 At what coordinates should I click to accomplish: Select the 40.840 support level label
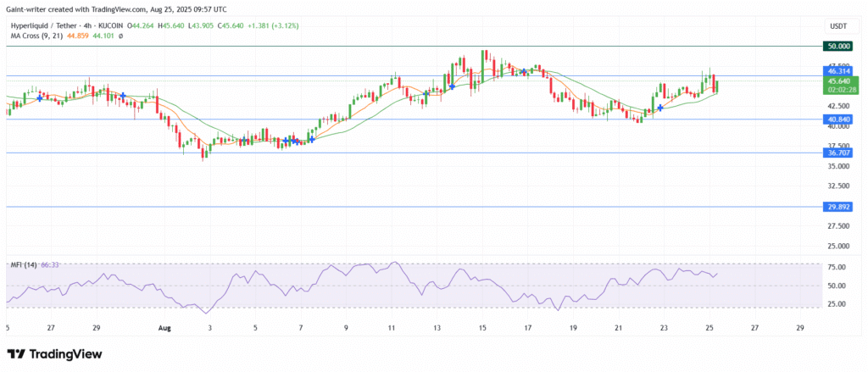click(x=839, y=119)
